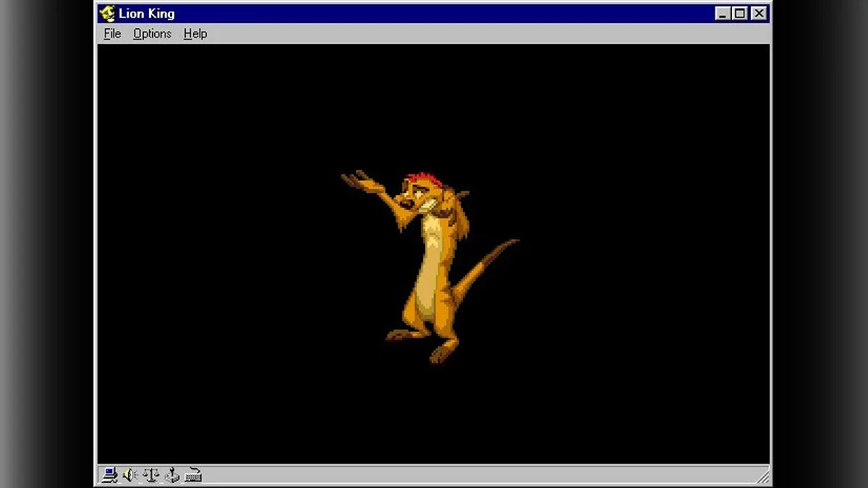This screenshot has width=868, height=488.
Task: Click the window resize grip corner
Action: 762,476
